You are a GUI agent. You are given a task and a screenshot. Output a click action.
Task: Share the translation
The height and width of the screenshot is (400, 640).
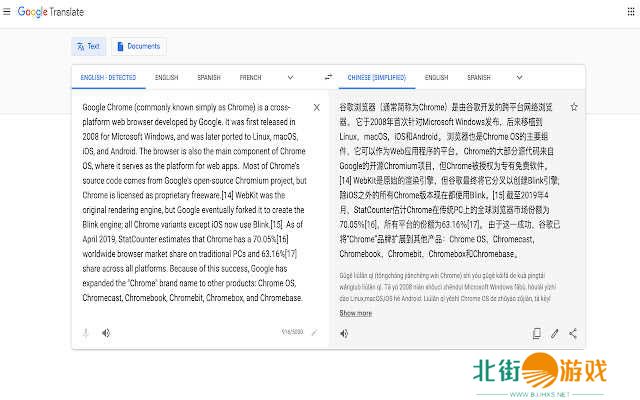[x=573, y=333]
